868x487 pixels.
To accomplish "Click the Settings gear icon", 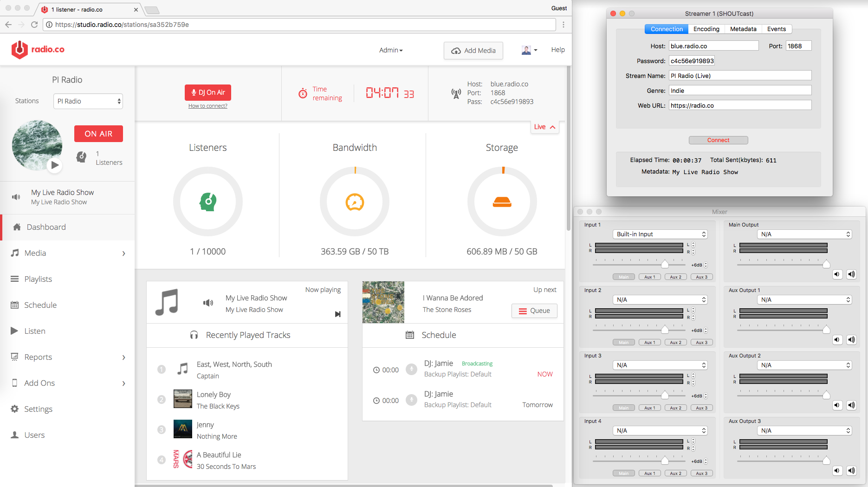I will [x=15, y=409].
